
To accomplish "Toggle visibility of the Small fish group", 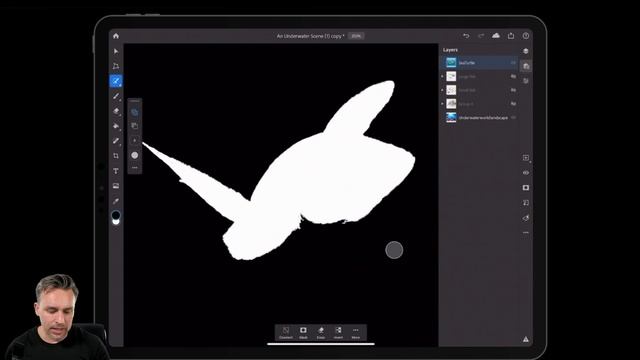I will [x=513, y=90].
